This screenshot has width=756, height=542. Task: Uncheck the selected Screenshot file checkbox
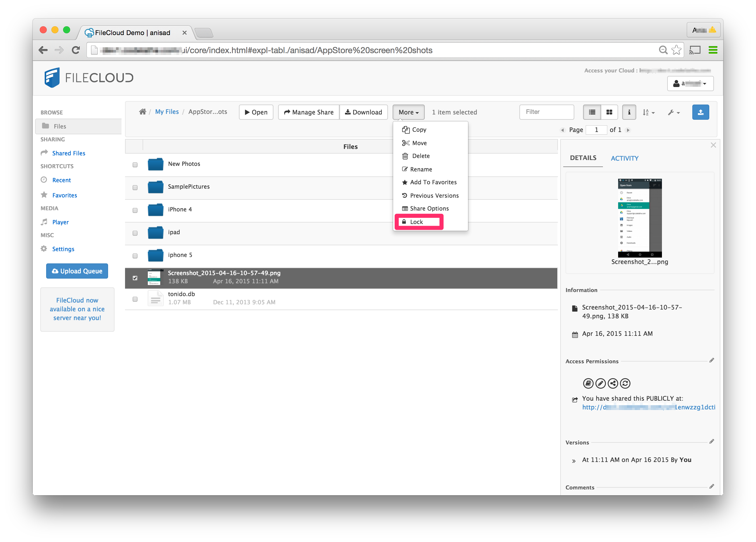pos(135,278)
